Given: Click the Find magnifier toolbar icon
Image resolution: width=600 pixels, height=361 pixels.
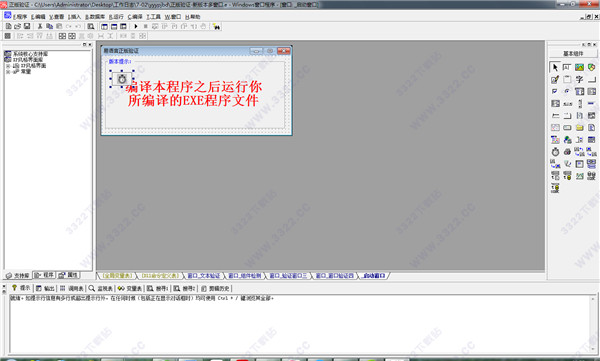Looking at the screenshot, I should 91,26.
